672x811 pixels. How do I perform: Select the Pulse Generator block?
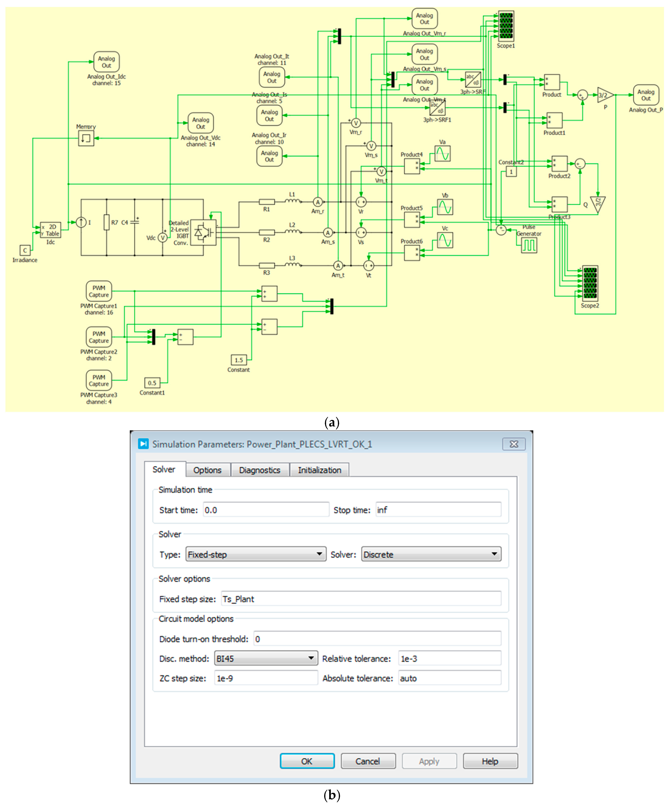529,245
